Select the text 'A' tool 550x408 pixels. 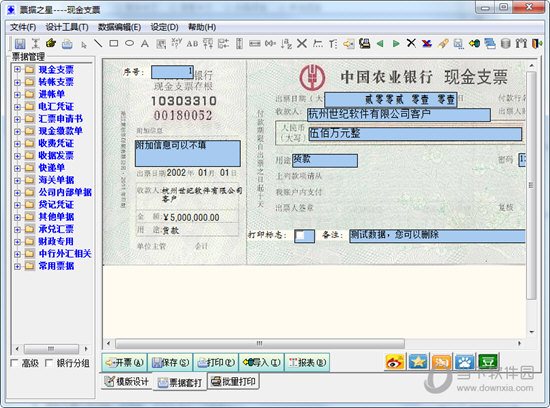click(145, 44)
